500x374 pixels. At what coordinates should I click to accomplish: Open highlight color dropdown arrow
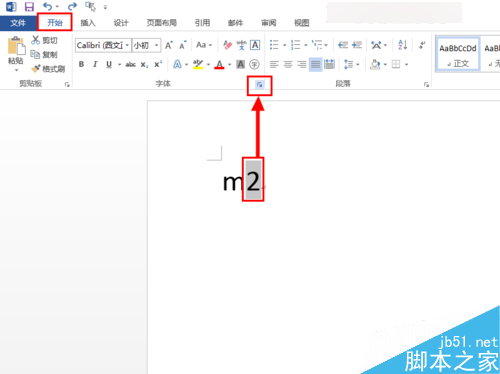point(208,65)
